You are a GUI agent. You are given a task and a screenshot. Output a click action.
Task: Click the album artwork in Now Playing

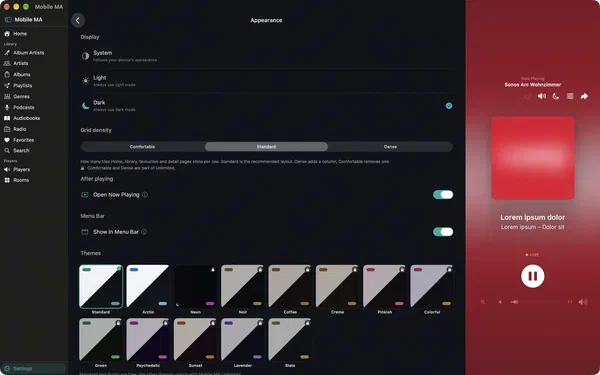point(533,158)
